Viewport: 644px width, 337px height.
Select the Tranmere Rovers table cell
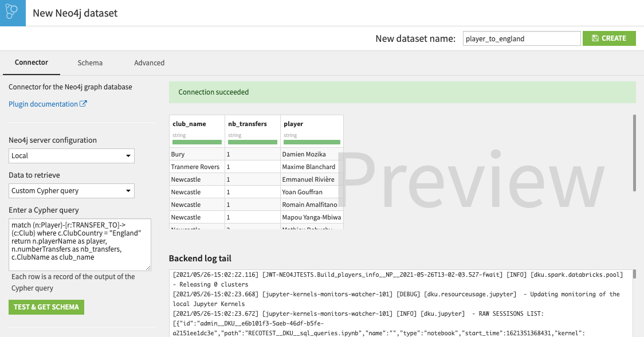pyautogui.click(x=195, y=167)
